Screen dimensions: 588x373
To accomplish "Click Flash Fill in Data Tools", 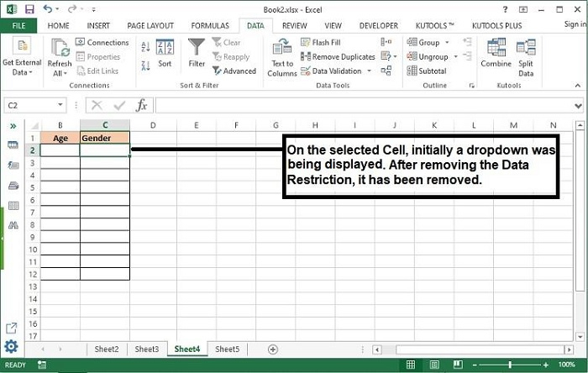I will tap(321, 42).
